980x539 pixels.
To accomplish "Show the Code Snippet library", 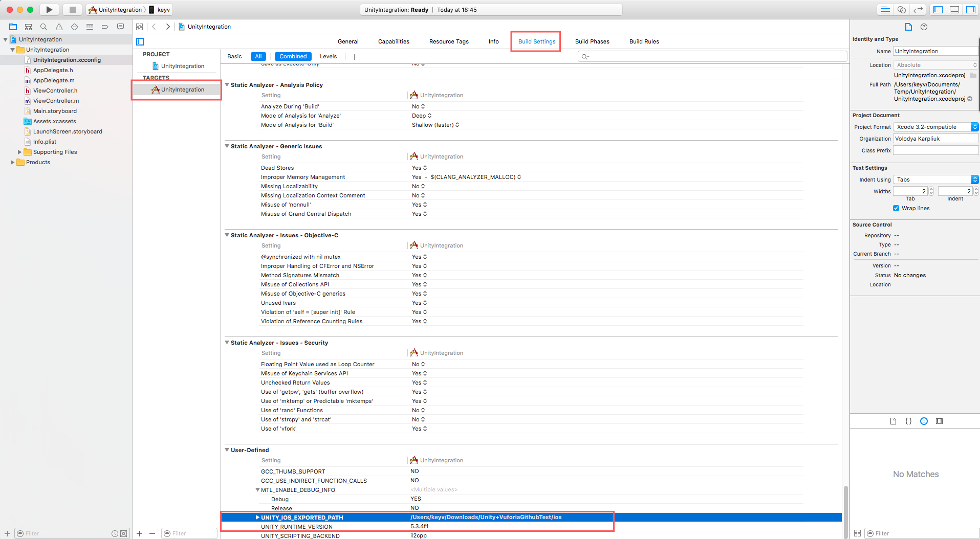I will [908, 421].
